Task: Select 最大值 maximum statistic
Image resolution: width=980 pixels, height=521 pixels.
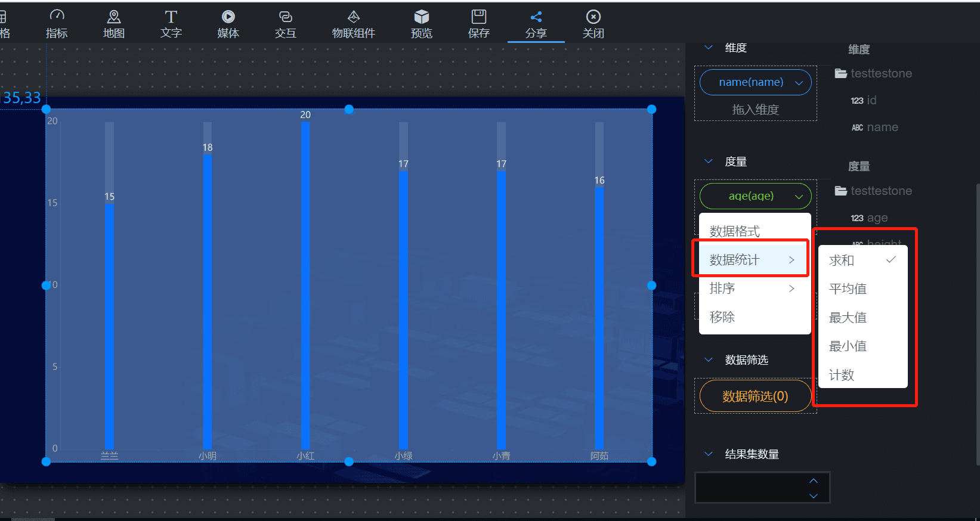Action: click(x=863, y=318)
